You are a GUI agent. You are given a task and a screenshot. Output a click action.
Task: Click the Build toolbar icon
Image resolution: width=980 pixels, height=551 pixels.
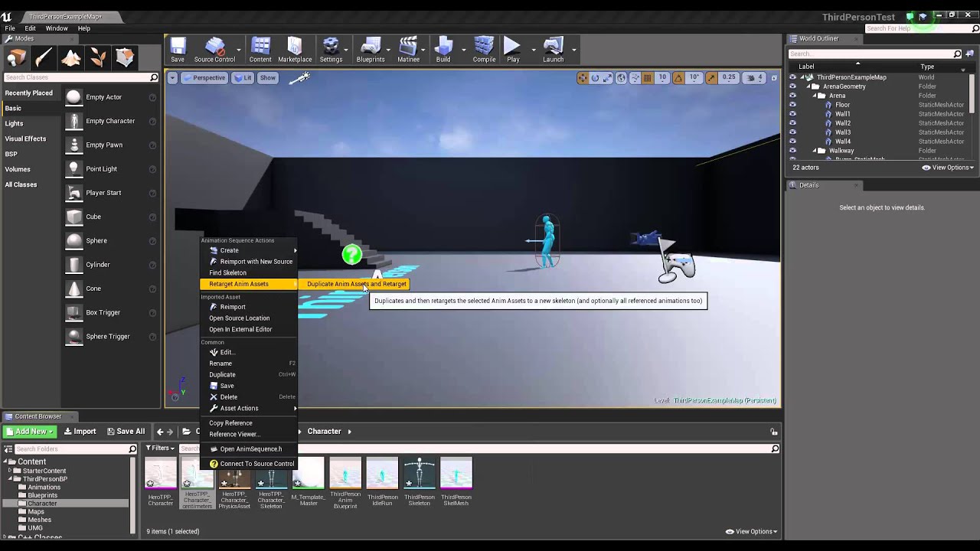(x=443, y=50)
